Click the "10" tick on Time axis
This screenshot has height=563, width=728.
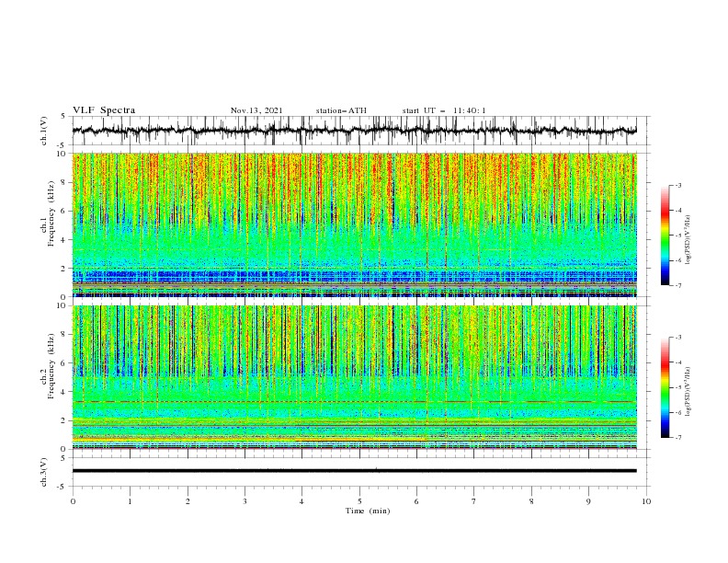coord(646,501)
